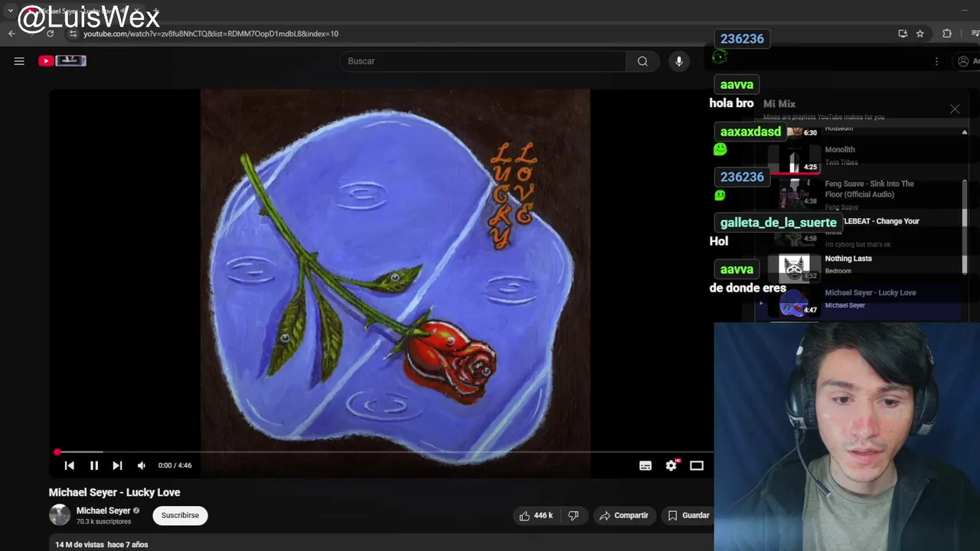Pause the Lucky Love video
The width and height of the screenshot is (980, 551).
[94, 465]
